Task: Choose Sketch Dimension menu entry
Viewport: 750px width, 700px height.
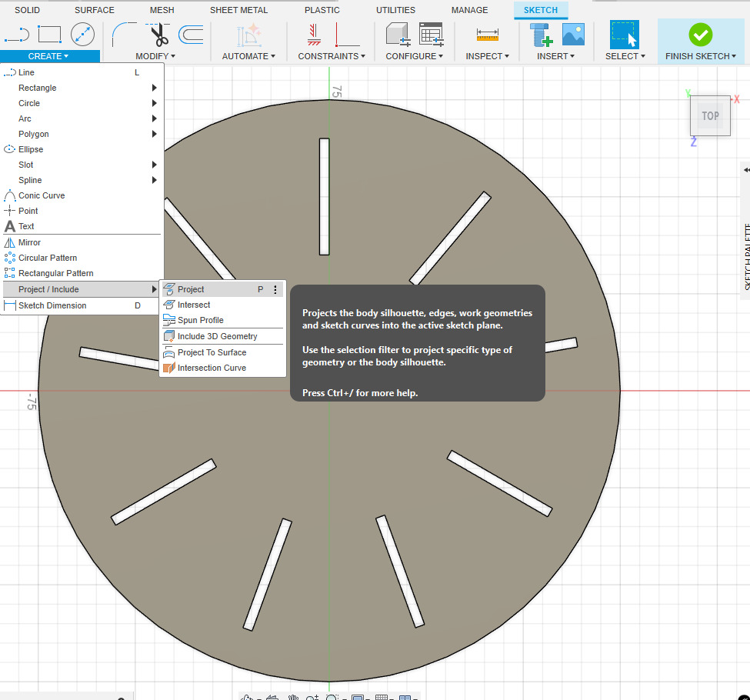Action: point(82,305)
